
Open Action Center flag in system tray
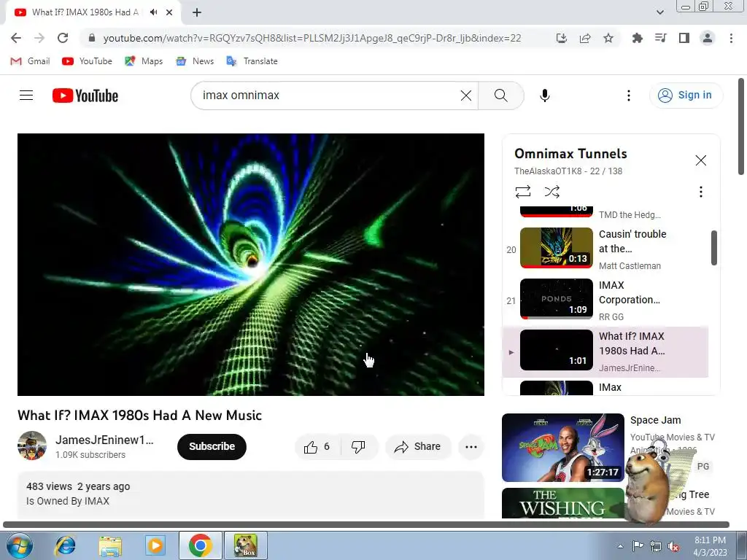(638, 546)
